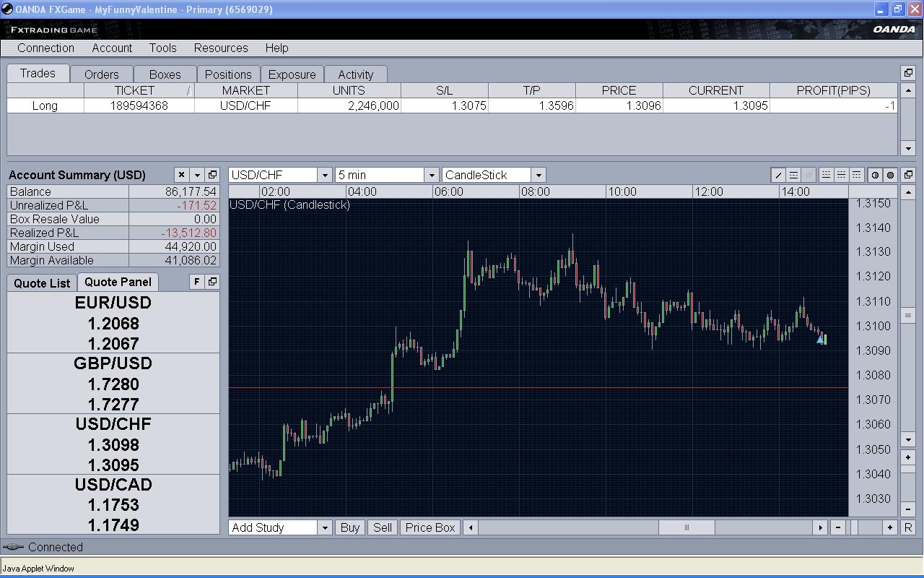Select the trend line drawing tool
This screenshot has width=924, height=578.
778,175
